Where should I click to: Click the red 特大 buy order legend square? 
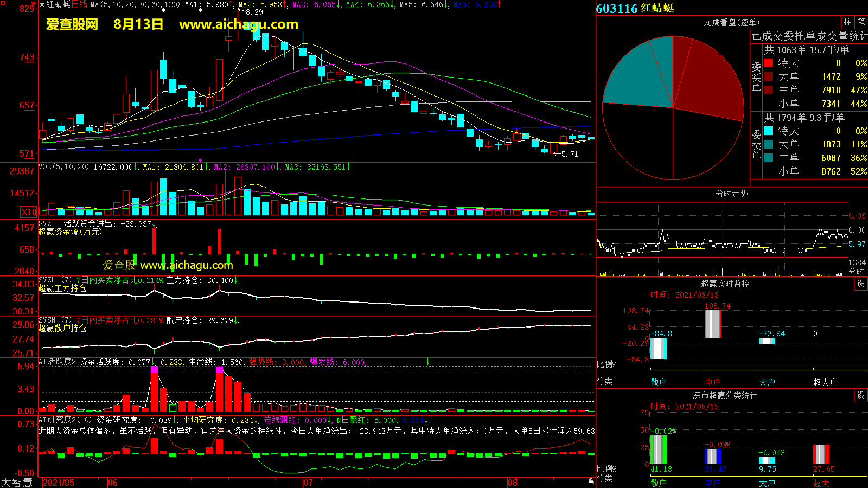click(768, 63)
